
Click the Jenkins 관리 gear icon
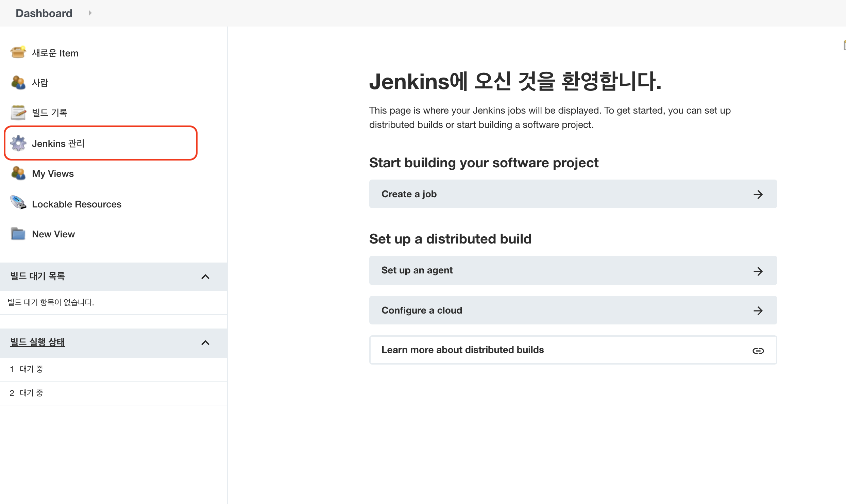(x=18, y=143)
